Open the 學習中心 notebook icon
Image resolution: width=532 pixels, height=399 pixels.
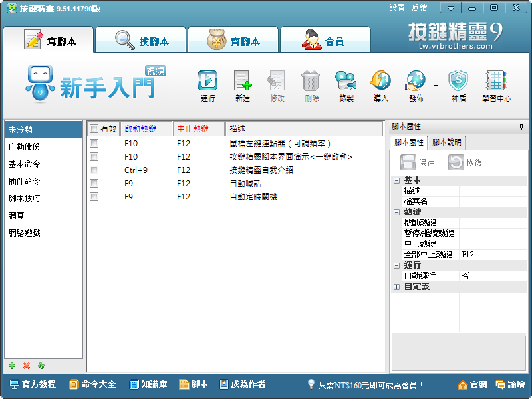tap(495, 80)
